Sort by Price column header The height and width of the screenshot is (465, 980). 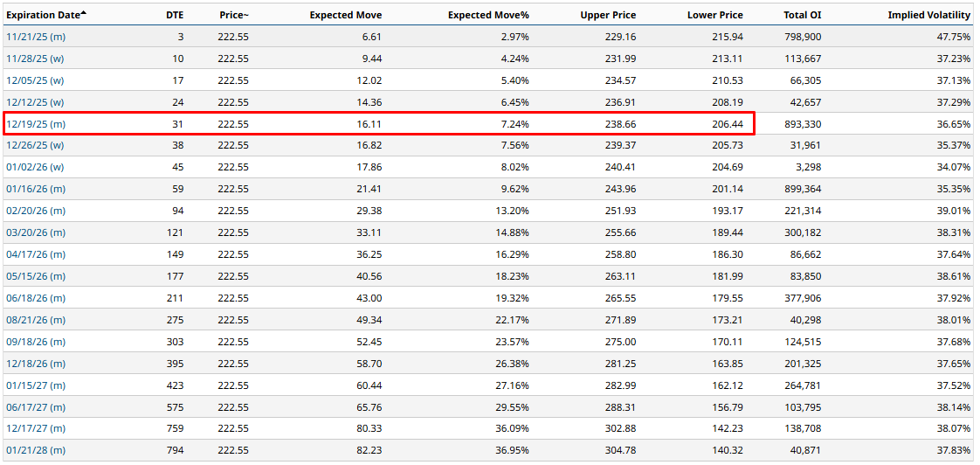(x=233, y=15)
